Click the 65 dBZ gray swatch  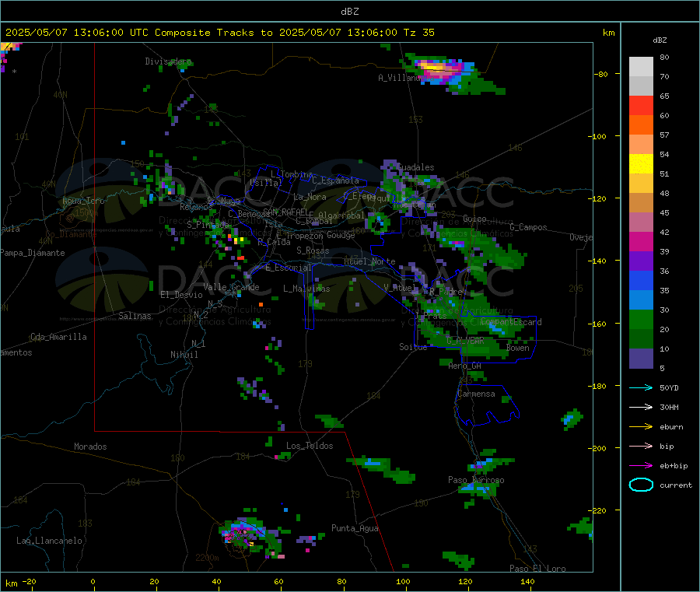(x=641, y=86)
